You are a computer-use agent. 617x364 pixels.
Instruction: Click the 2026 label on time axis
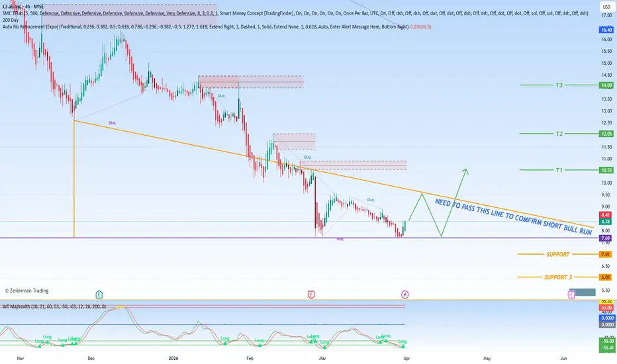173,359
